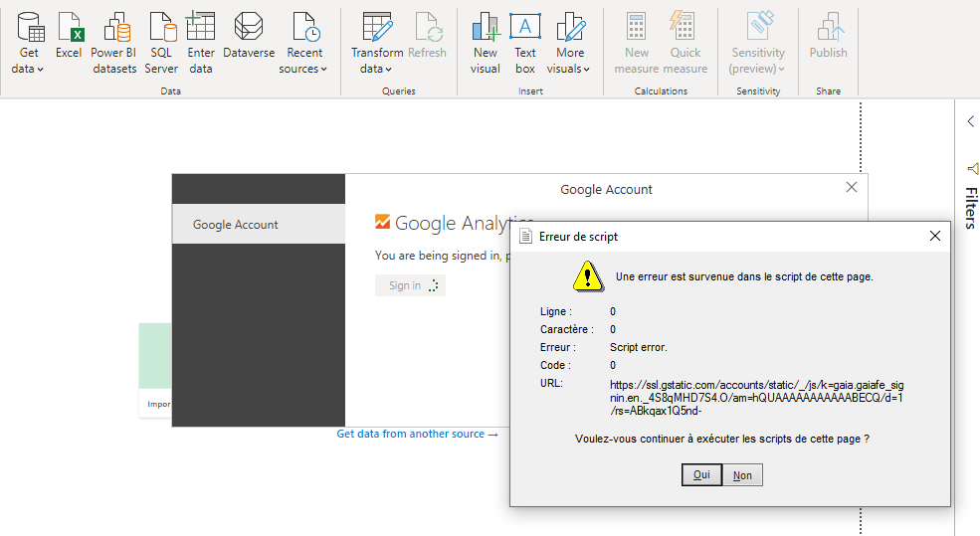Click the 'Ligne :' label
This screenshot has width=980, height=536.
(x=555, y=311)
